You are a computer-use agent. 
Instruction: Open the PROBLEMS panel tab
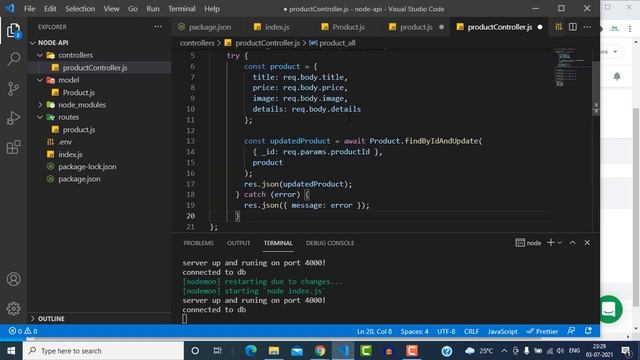click(x=198, y=243)
